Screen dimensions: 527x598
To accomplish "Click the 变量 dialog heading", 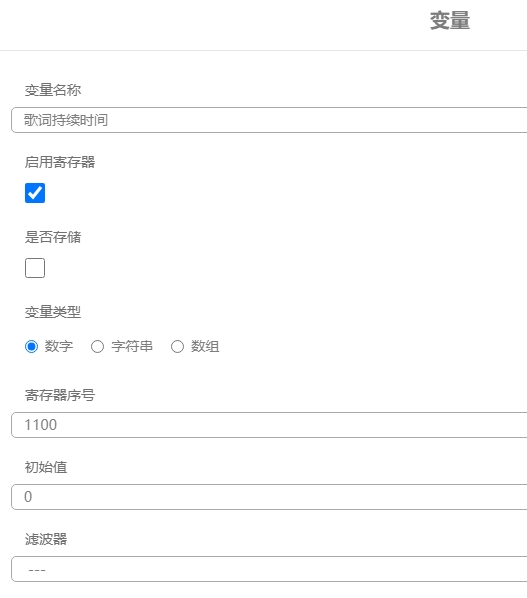I will (x=450, y=21).
